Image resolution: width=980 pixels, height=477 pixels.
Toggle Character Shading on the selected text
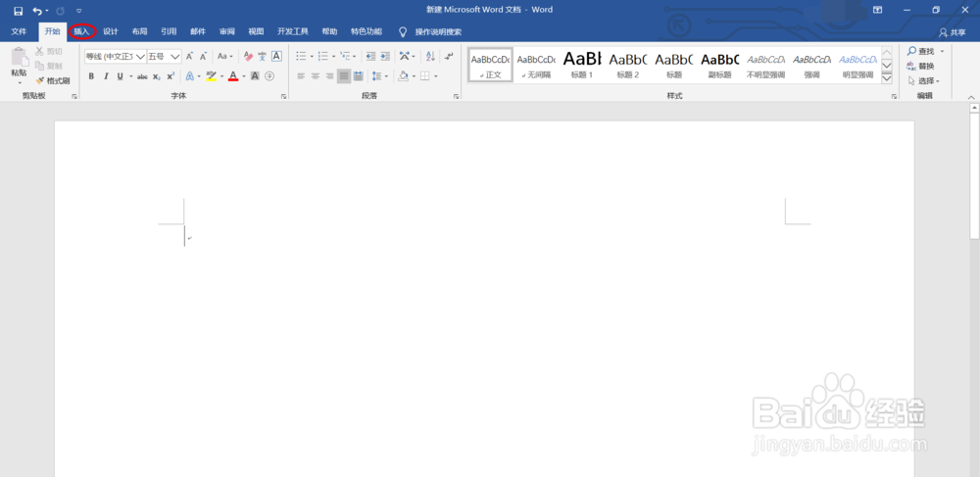[x=255, y=76]
